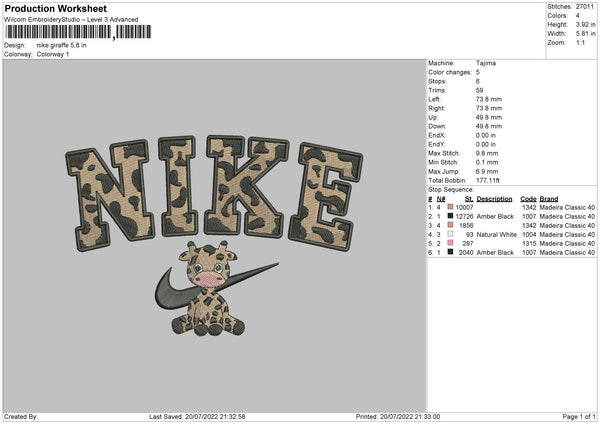The width and height of the screenshot is (600, 424).
Task: Click the letter E of the NIKE design
Action: [325, 197]
